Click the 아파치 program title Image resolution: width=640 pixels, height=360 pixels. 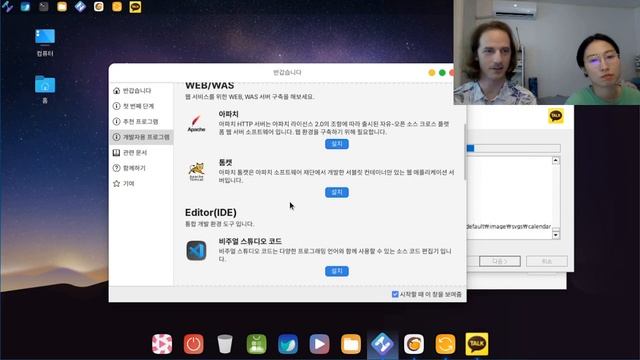pyautogui.click(x=229, y=114)
